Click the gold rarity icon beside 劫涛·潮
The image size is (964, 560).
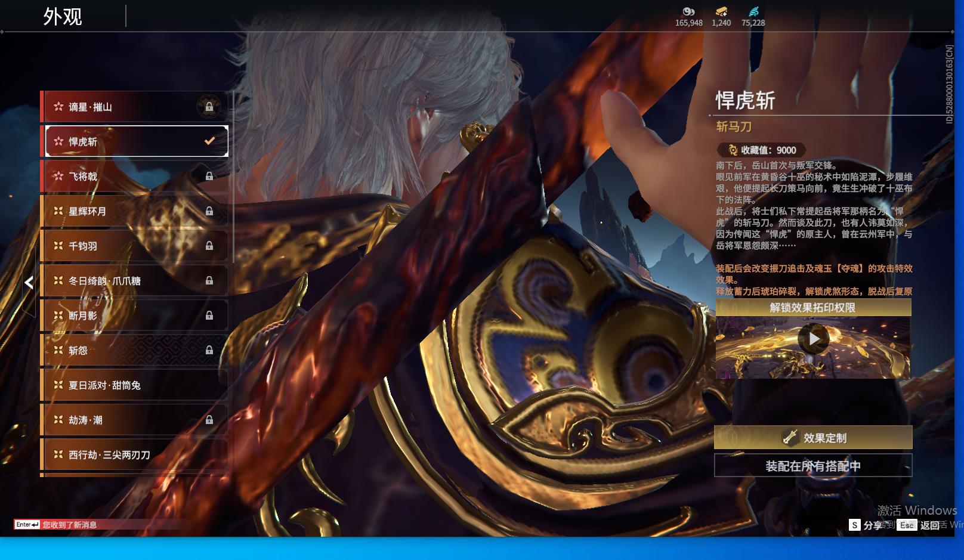coord(58,420)
